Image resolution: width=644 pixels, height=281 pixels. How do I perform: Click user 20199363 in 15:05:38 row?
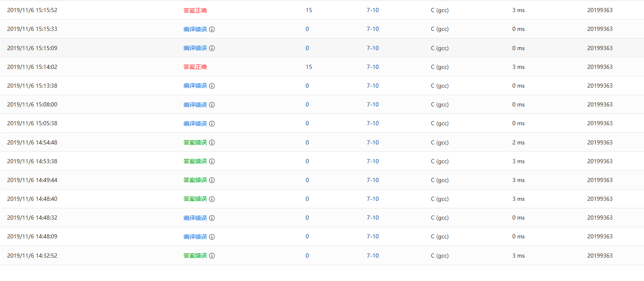coord(600,124)
